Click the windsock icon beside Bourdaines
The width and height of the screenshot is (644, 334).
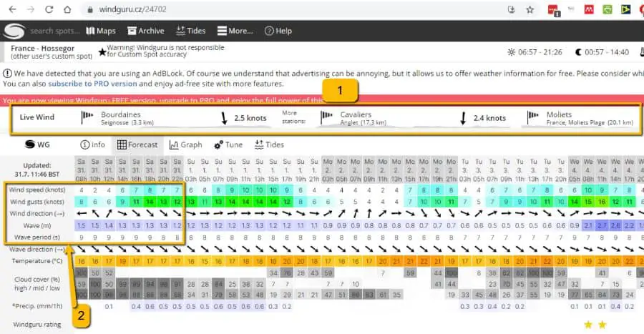point(87,117)
